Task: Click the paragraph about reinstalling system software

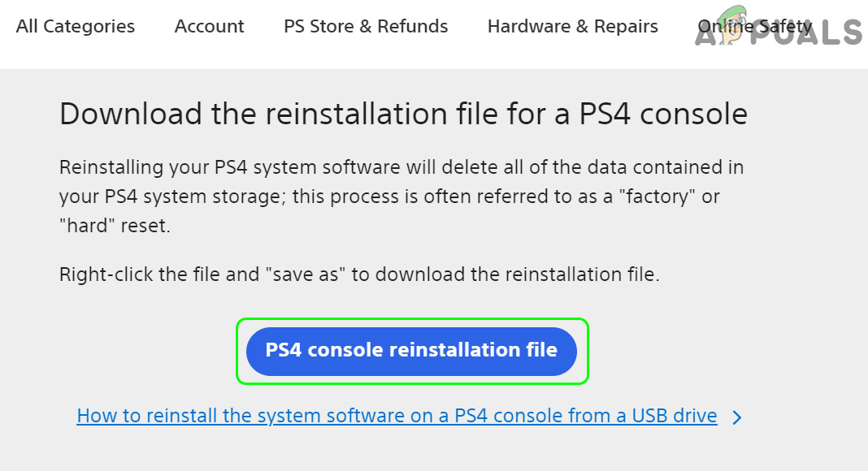Action: click(x=401, y=197)
